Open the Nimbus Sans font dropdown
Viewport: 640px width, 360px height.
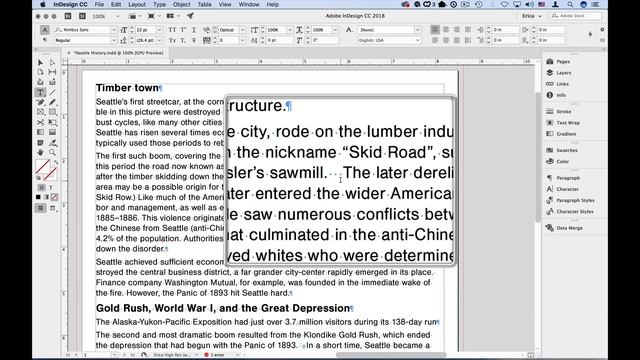pyautogui.click(x=114, y=30)
